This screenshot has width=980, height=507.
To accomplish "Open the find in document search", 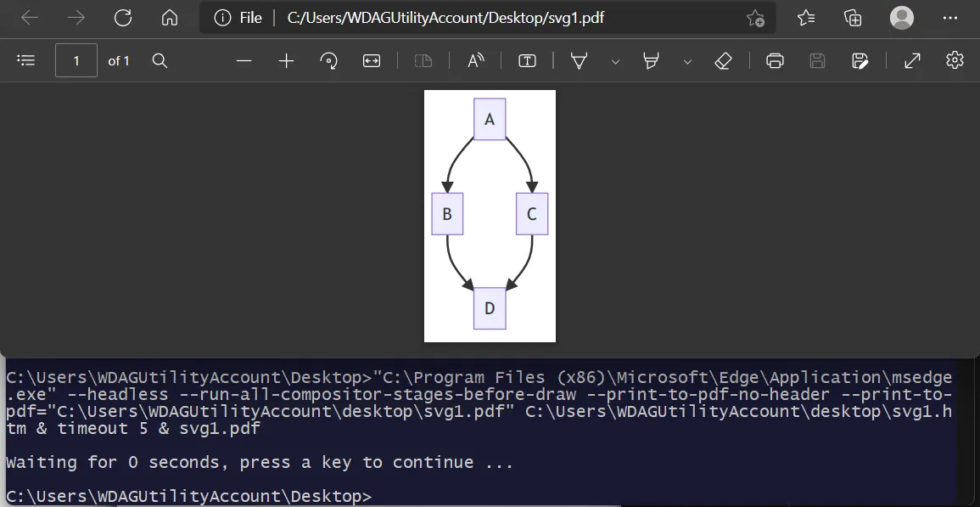I will (160, 60).
